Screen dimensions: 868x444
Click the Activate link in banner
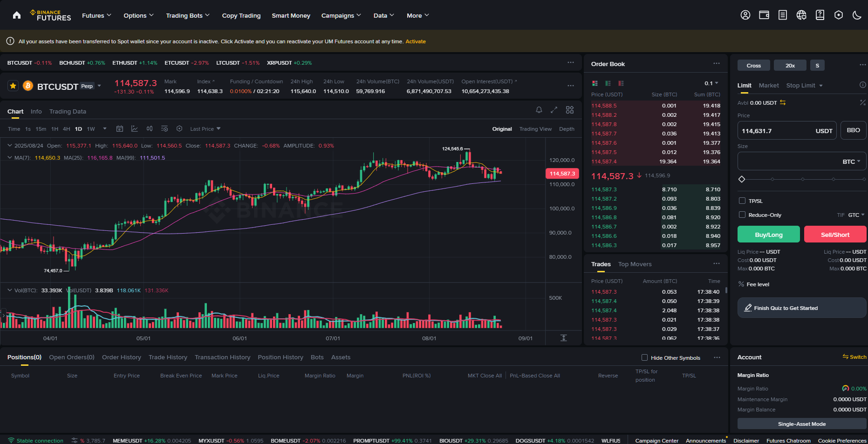tap(416, 41)
